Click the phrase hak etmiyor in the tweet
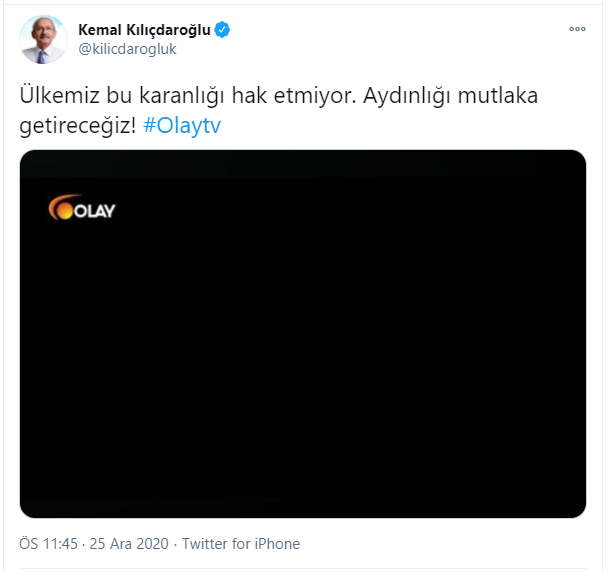 tap(294, 95)
